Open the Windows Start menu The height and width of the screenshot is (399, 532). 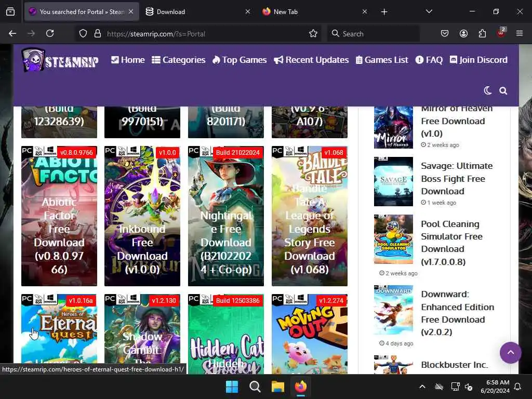click(232, 387)
